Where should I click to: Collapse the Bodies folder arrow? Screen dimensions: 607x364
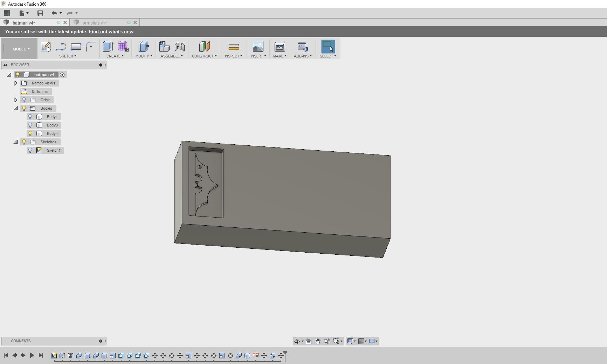pyautogui.click(x=16, y=108)
